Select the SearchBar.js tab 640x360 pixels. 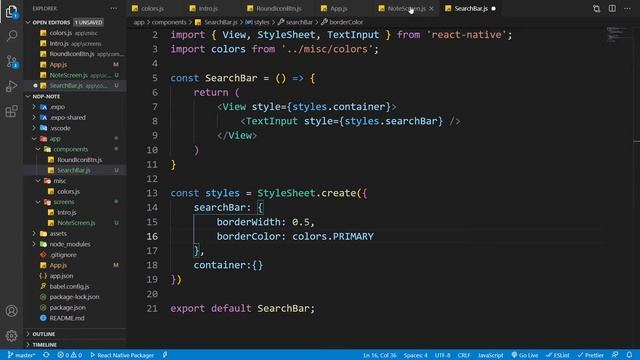pos(471,8)
